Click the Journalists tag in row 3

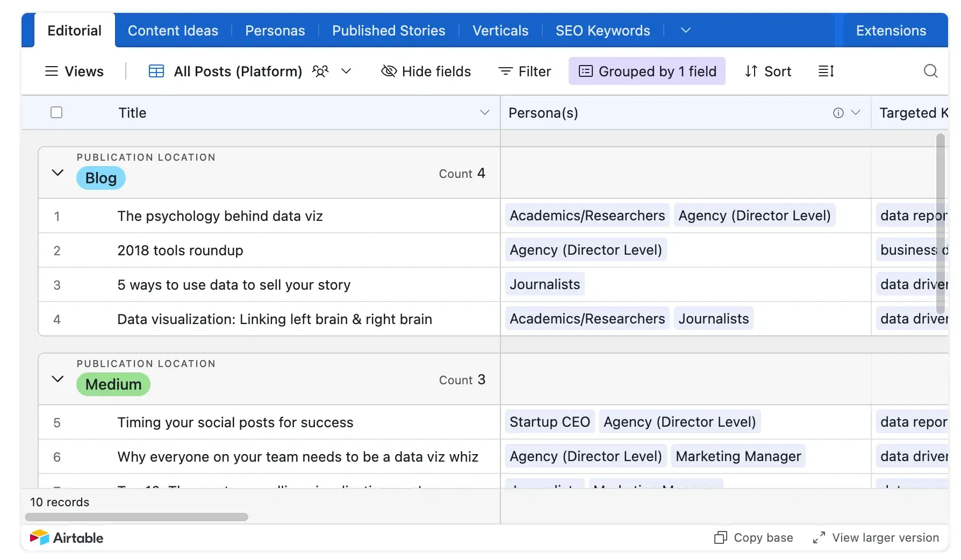click(545, 284)
